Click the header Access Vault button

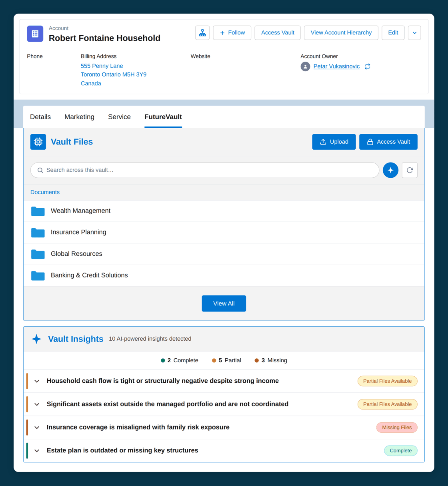(x=278, y=33)
